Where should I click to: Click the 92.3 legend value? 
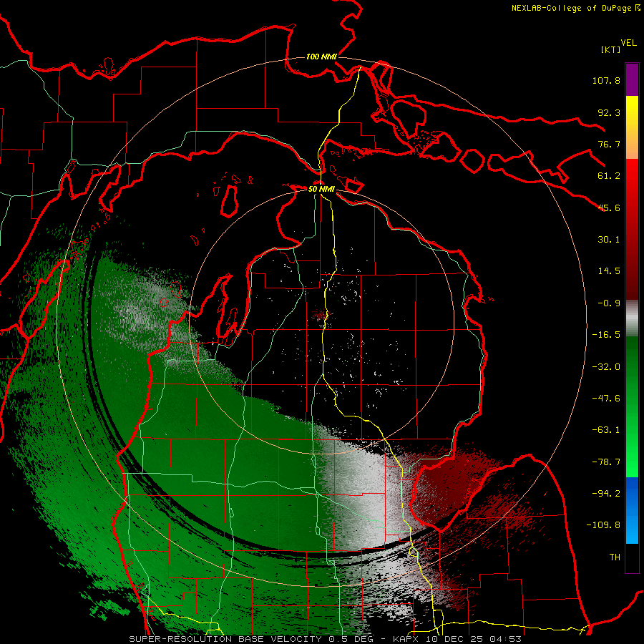609,112
